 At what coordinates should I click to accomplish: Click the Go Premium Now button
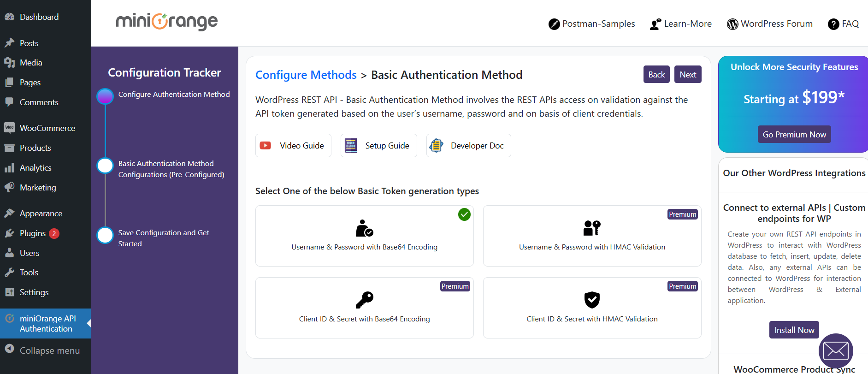coord(794,134)
